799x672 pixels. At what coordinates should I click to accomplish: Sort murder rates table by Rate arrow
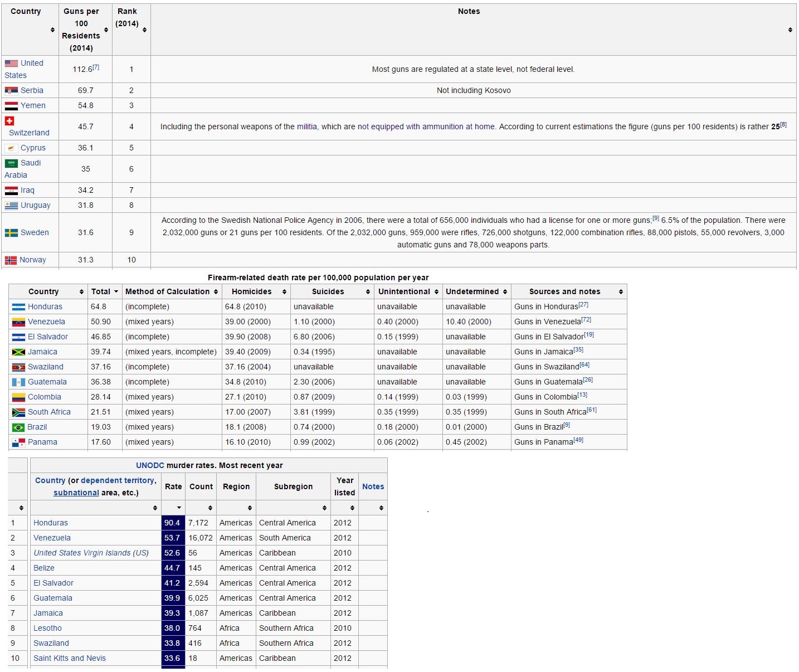pos(179,508)
